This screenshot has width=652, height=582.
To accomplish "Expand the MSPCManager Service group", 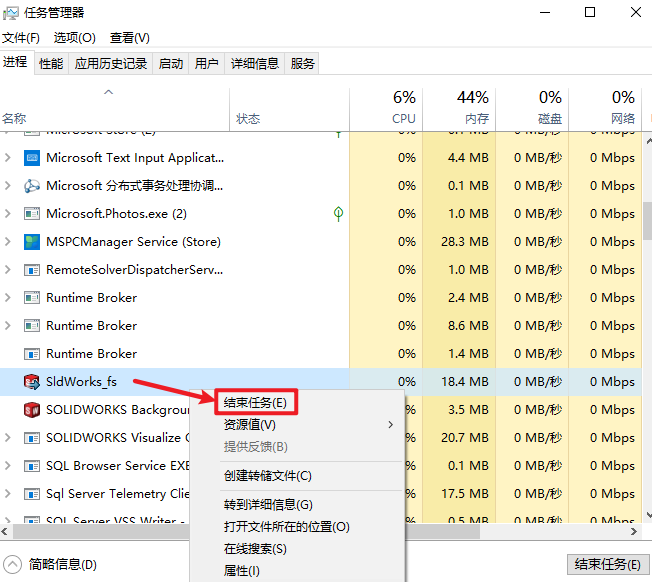I will tap(8, 241).
